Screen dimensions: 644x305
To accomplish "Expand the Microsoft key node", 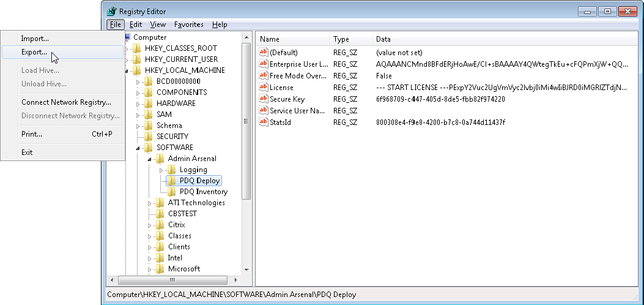I will (150, 269).
